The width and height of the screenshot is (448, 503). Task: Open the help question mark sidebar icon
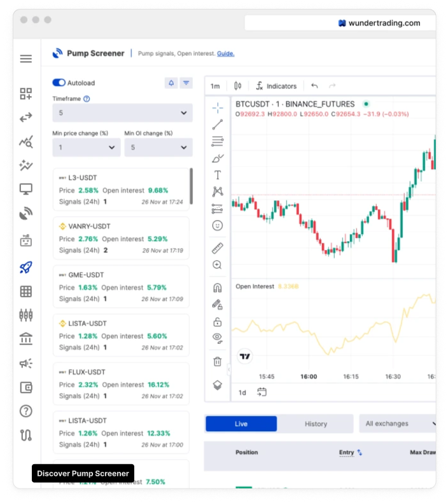click(26, 411)
